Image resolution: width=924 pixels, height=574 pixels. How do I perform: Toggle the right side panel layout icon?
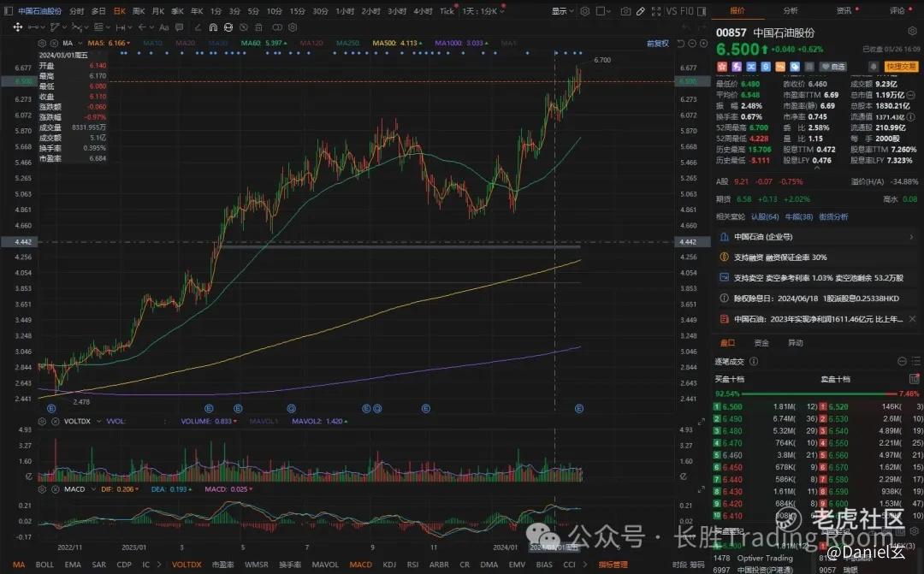[702, 11]
